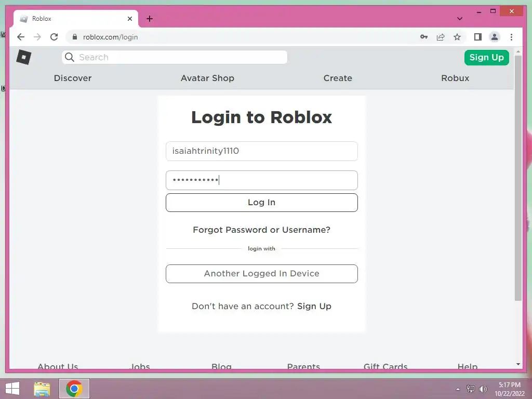This screenshot has height=399, width=532.
Task: Click the scrollbar up arrow
Action: click(518, 51)
